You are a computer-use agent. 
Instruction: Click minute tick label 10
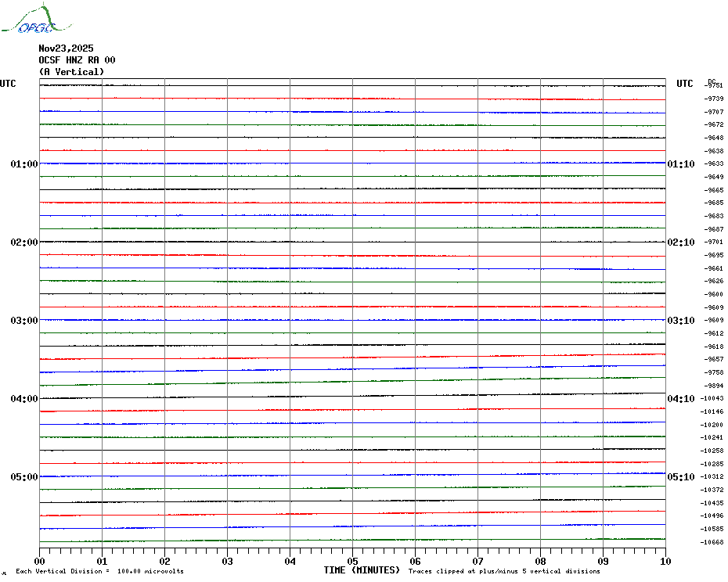665,561
